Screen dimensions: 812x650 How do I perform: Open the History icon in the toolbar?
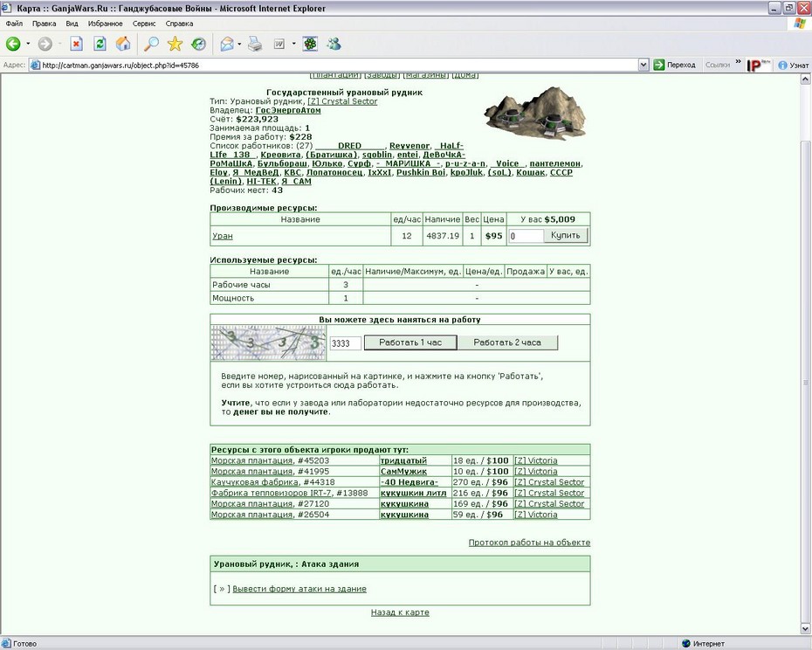[x=198, y=44]
